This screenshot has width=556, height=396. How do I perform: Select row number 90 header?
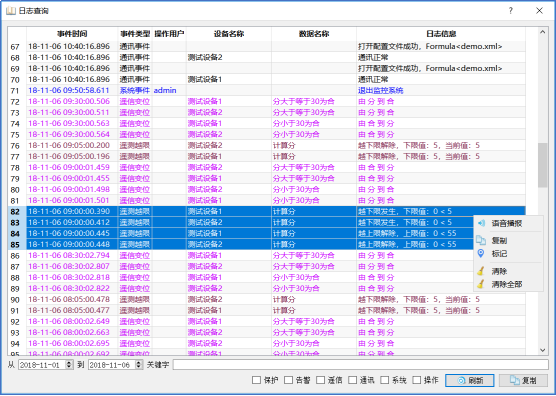click(17, 299)
